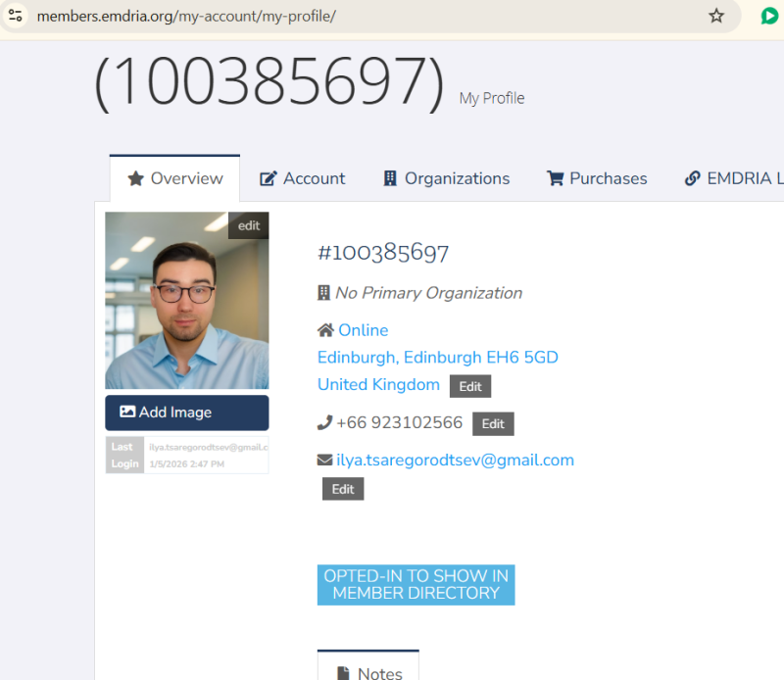Select the Notes tab
784x680 pixels.
coord(368,666)
